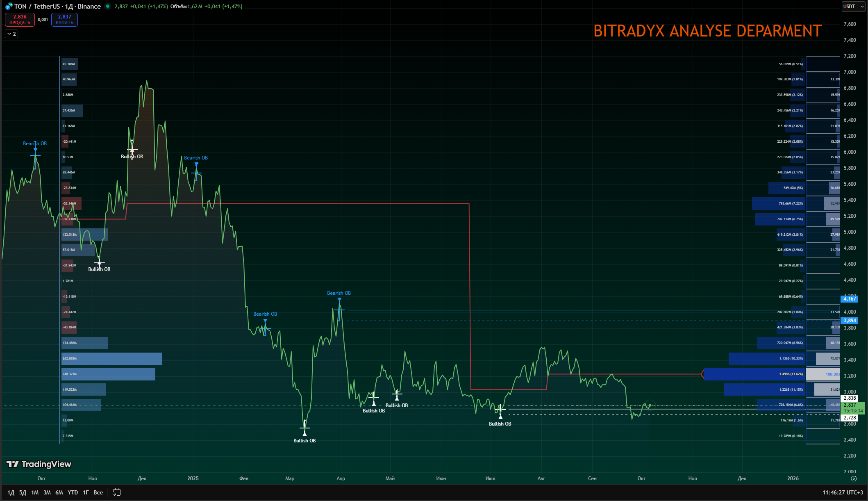Click the Bearish OB label before March
Screen dimensions: 868x501
(x=265, y=314)
